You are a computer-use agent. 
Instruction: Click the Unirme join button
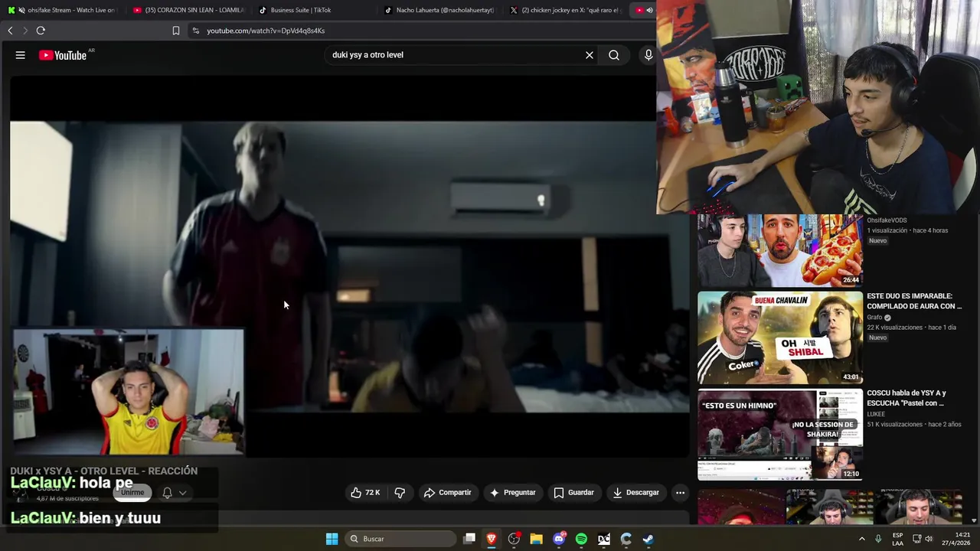click(132, 492)
